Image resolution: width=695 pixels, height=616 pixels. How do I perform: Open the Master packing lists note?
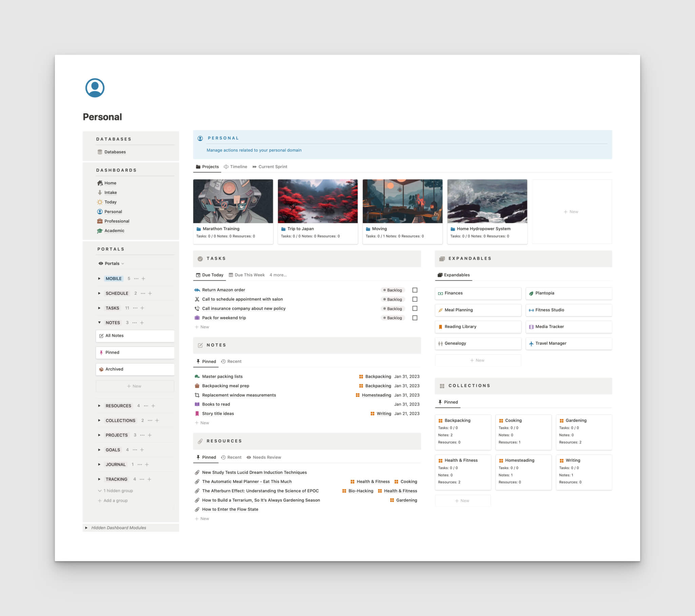[x=222, y=376]
